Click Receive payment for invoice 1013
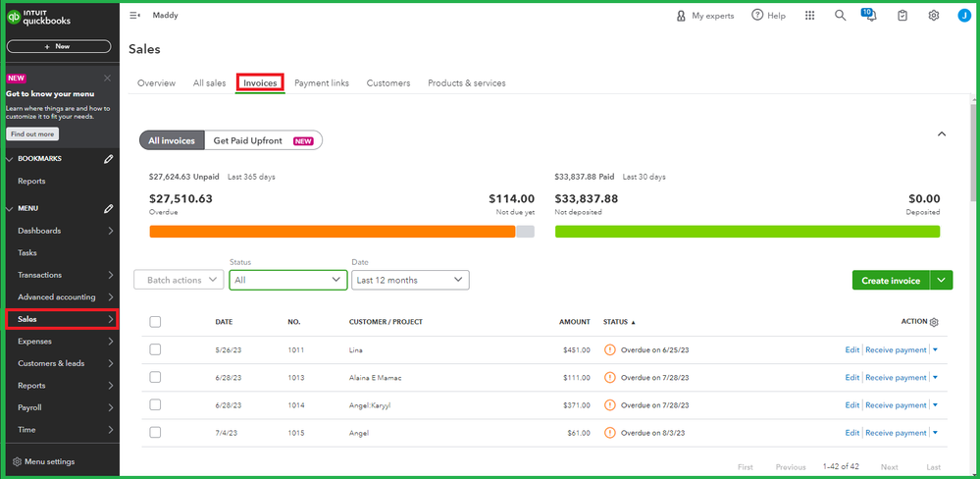Viewport: 980px width, 479px height. [x=896, y=378]
